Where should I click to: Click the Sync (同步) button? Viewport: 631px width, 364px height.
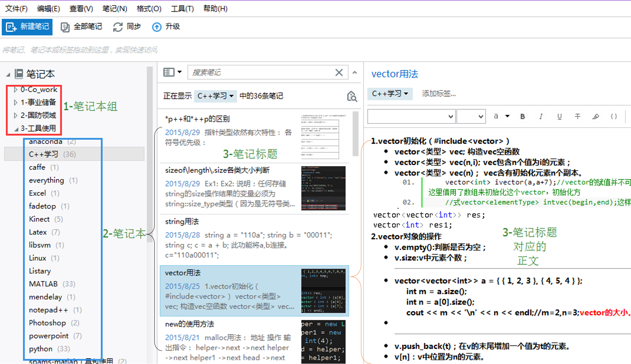coord(127,27)
